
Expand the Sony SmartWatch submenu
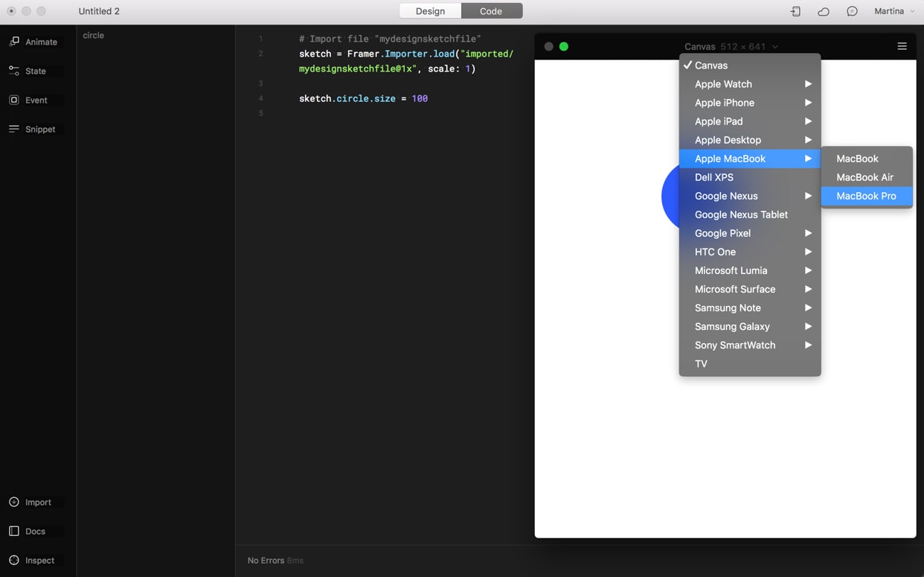click(750, 345)
